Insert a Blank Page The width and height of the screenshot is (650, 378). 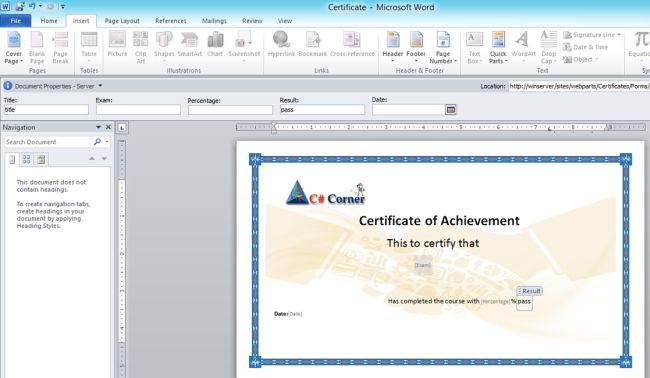[37, 48]
